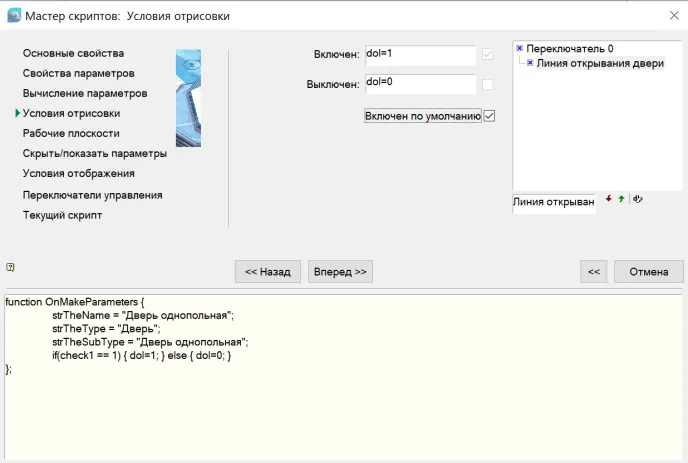Toggle the Включен по умолчанию checkbox

(489, 116)
